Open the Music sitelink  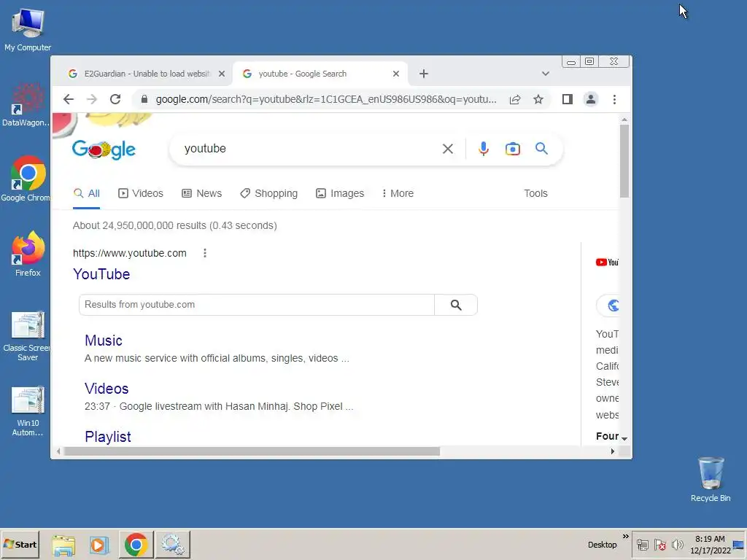pos(104,341)
